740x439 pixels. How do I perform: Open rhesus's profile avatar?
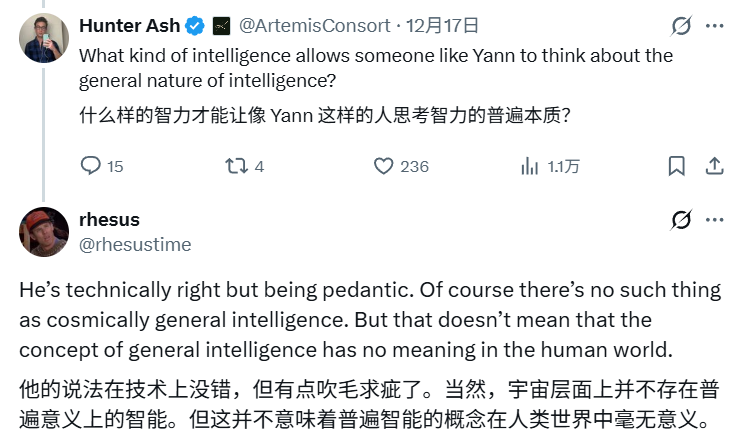click(x=43, y=232)
